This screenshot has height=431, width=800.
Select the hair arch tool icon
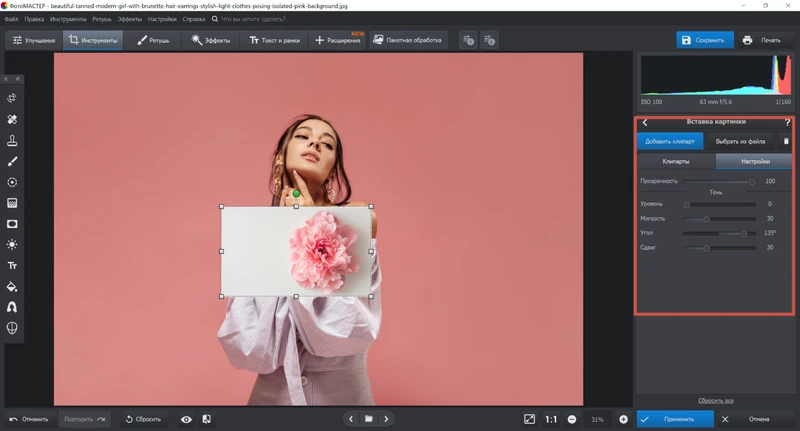[x=12, y=307]
